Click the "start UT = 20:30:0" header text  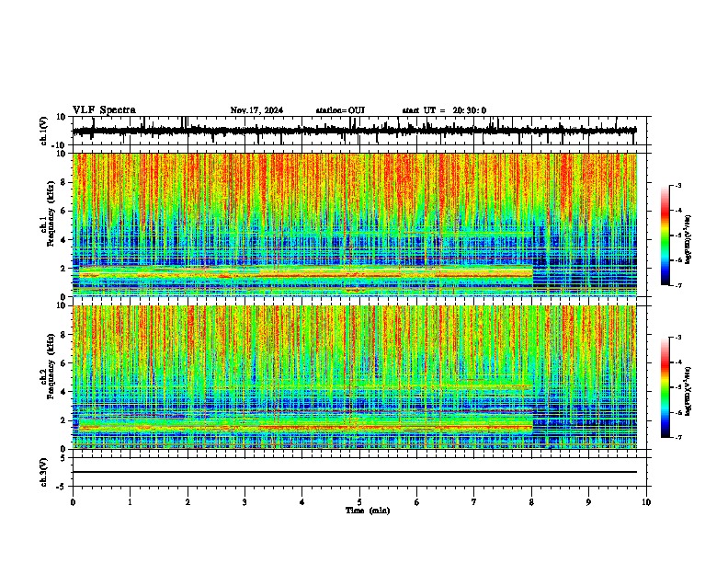(444, 110)
